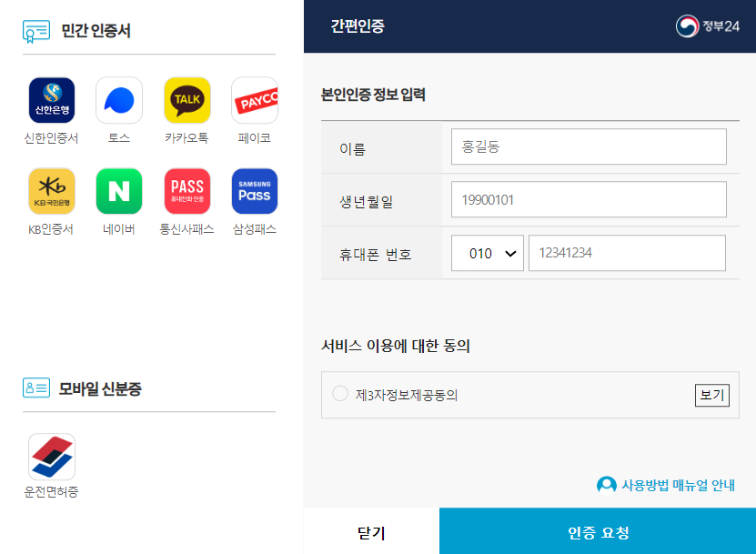Open the 010 phone prefix dropdown
Viewport: 756px width, 554px height.
[488, 253]
